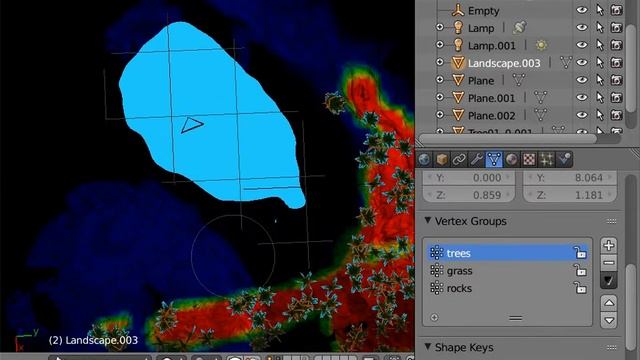Toggle visibility of Plane.001
Image resolution: width=640 pixels, height=360 pixels.
582,98
